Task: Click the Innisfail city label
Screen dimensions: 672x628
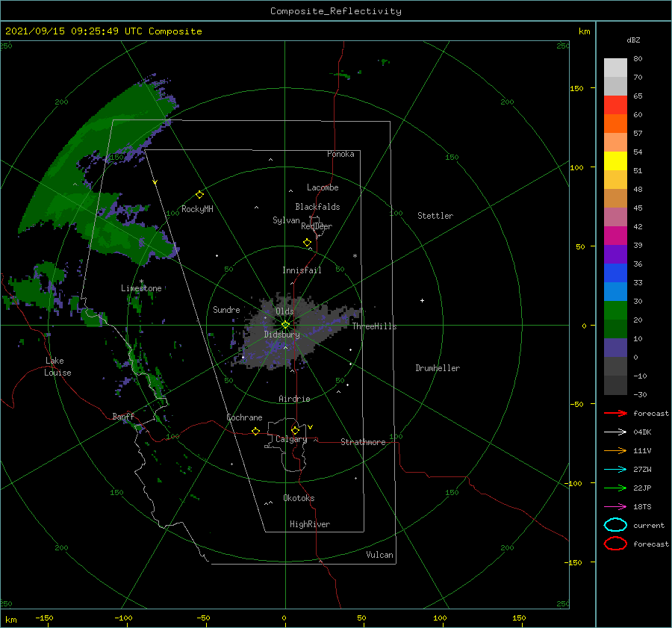Action: (x=302, y=270)
